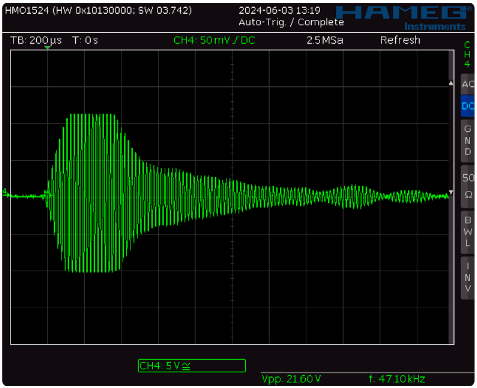Toggle BWL bandwidth limit softkey

(x=467, y=232)
